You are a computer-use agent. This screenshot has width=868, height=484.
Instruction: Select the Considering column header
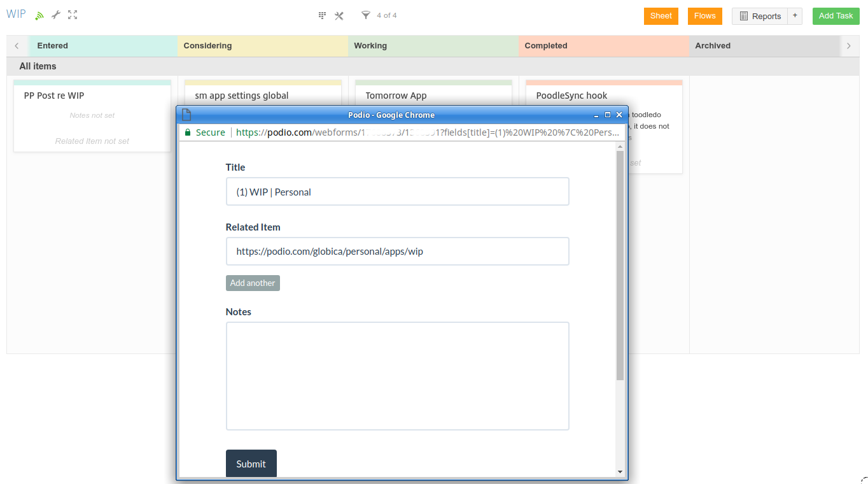263,46
